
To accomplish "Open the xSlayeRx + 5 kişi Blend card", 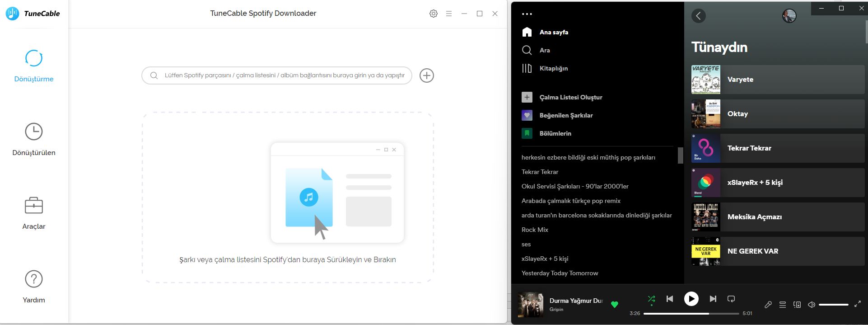I will click(778, 183).
